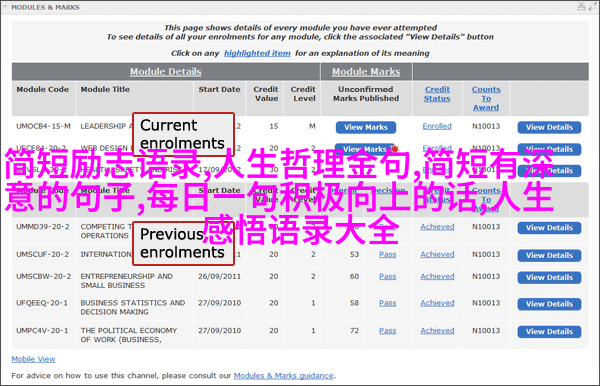600x386 pixels.
Task: View Marks for UMOCB4-15-M
Action: (x=366, y=127)
